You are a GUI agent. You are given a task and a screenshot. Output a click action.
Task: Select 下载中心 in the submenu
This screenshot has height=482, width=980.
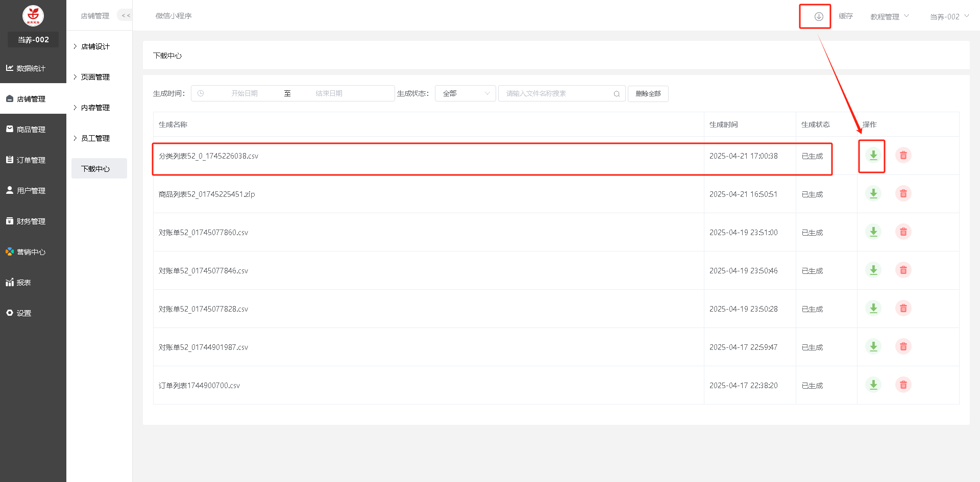tap(95, 169)
